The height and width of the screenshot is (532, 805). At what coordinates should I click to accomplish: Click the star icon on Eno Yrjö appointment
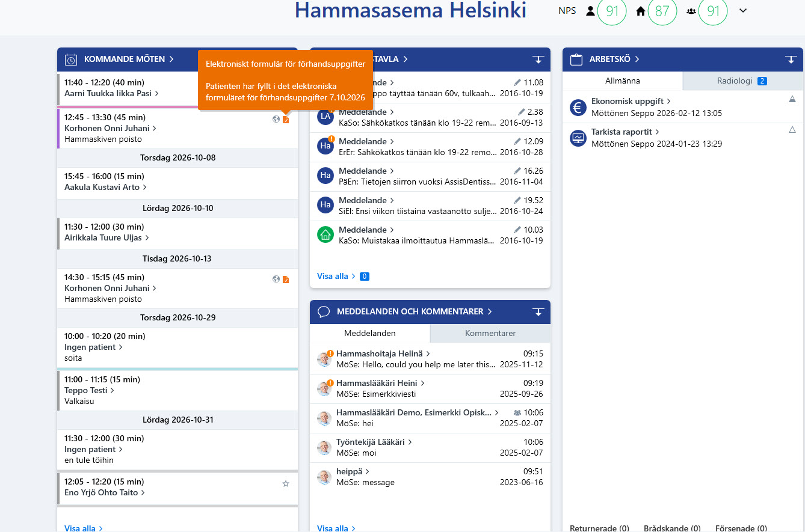(286, 483)
